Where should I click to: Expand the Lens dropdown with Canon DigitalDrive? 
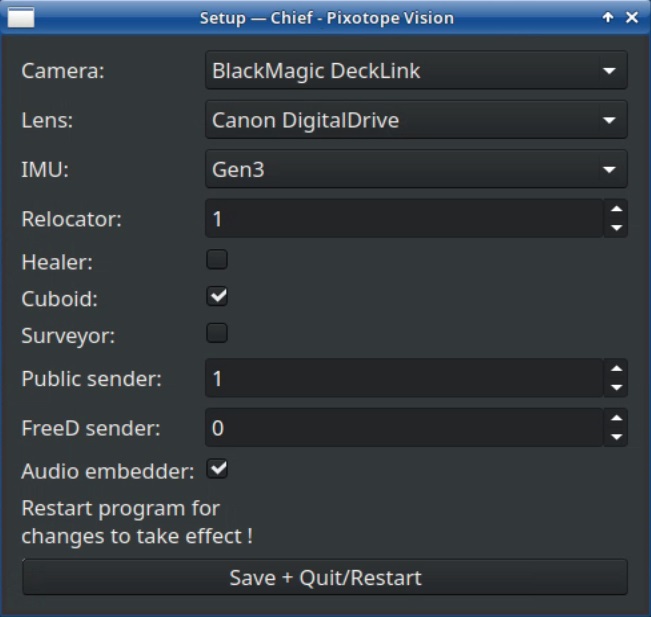415,120
